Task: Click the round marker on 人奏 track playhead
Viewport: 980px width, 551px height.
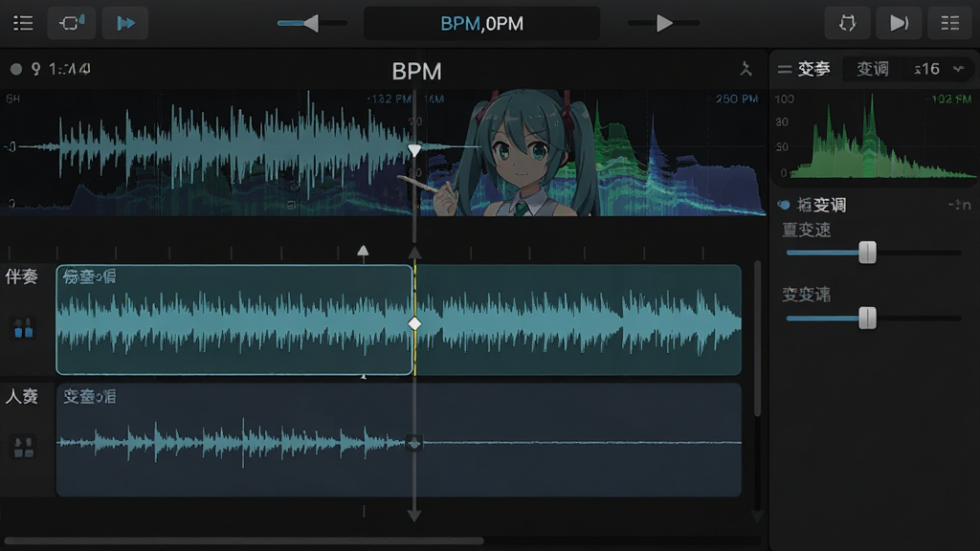Action: pos(413,444)
